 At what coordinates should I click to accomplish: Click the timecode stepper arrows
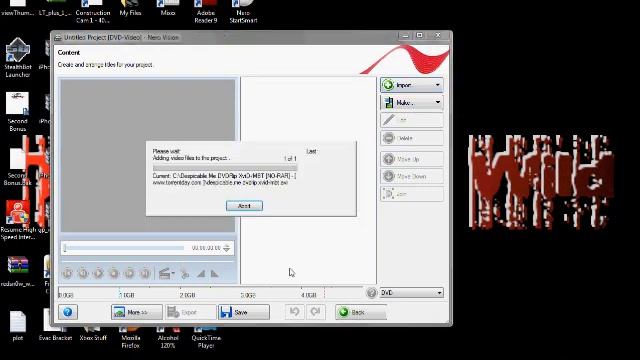point(227,248)
